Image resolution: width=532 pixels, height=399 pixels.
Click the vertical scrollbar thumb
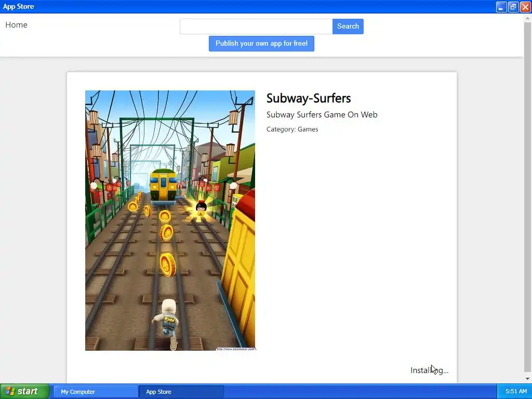click(527, 197)
